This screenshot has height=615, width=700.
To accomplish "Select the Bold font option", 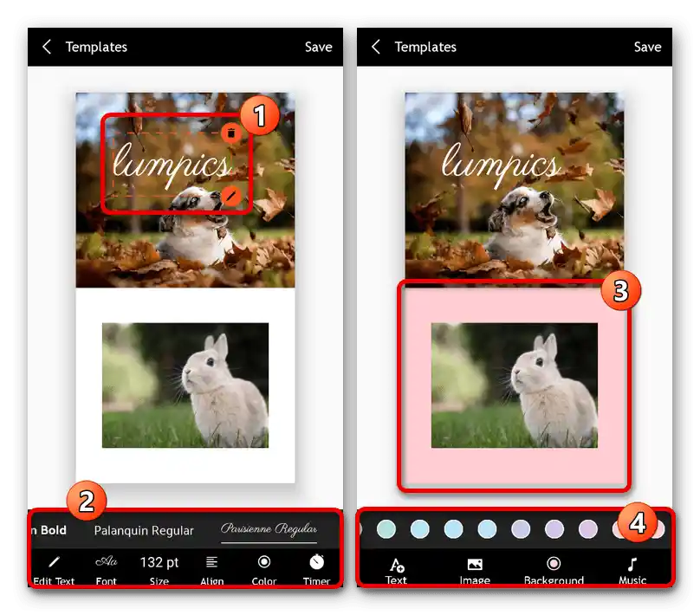I will 49,530.
